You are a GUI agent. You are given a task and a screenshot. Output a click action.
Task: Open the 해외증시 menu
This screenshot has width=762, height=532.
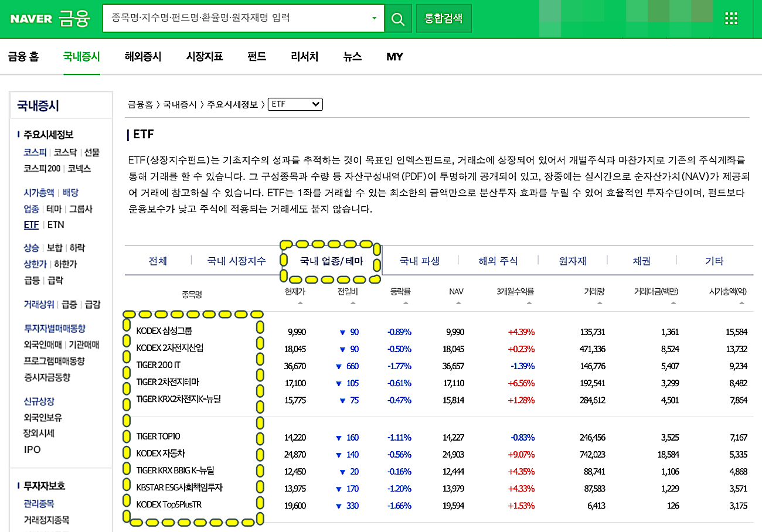pyautogui.click(x=143, y=57)
